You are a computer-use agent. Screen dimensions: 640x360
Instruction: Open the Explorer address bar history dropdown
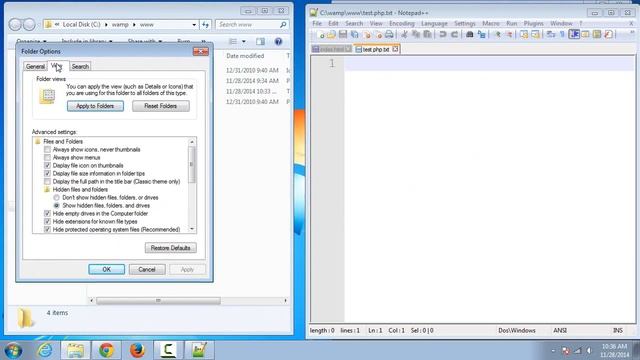(194, 24)
